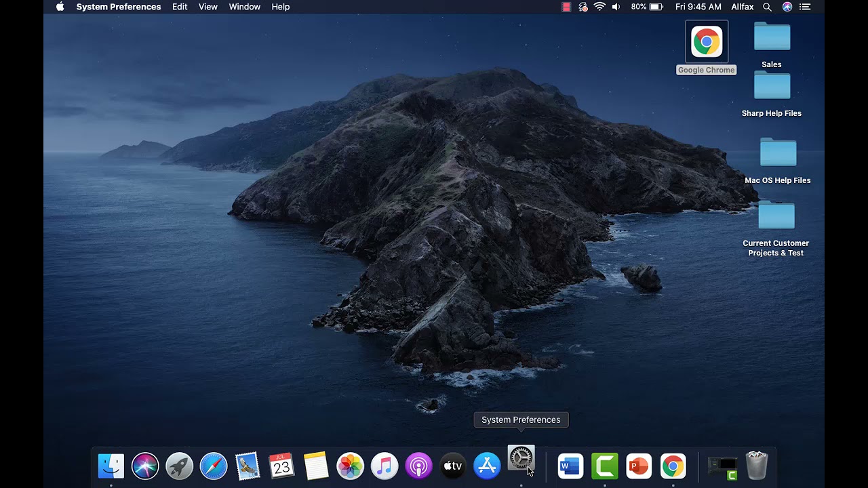Image resolution: width=868 pixels, height=488 pixels.
Task: Open the Edit menu
Action: (x=180, y=7)
